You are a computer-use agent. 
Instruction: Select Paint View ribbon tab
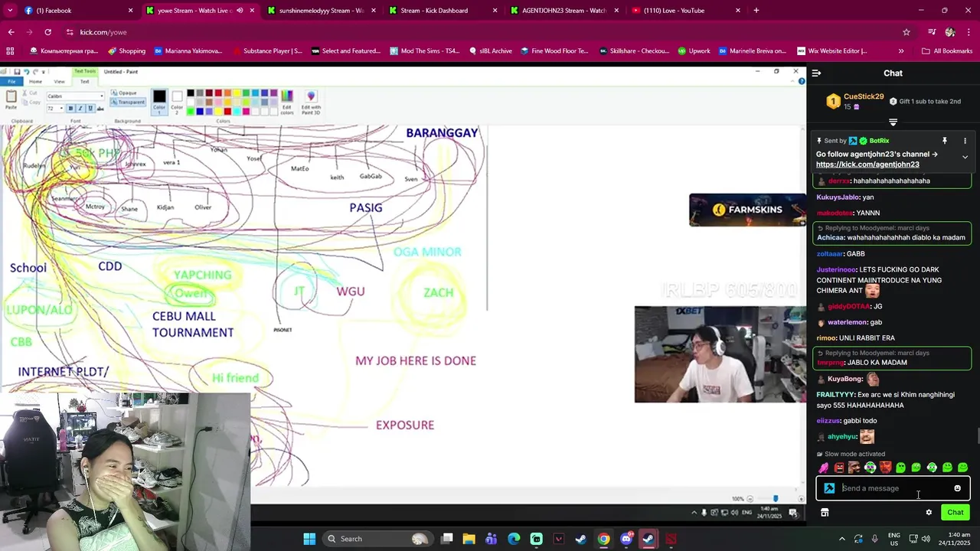59,81
